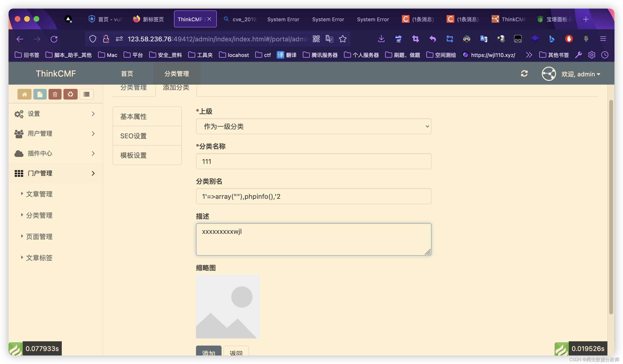623x364 pixels.
Task: Open the 上级 parent category dropdown
Action: coord(313,126)
